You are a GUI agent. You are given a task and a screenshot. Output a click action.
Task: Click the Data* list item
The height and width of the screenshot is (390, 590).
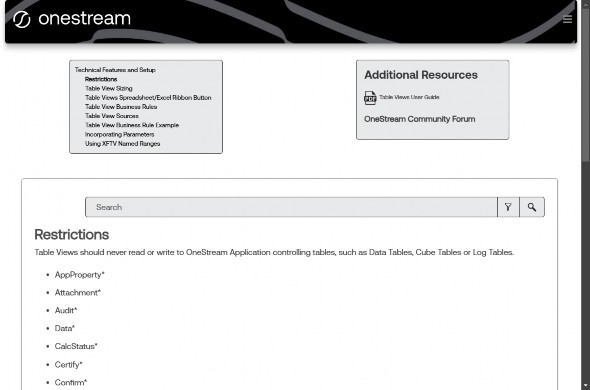click(x=65, y=328)
